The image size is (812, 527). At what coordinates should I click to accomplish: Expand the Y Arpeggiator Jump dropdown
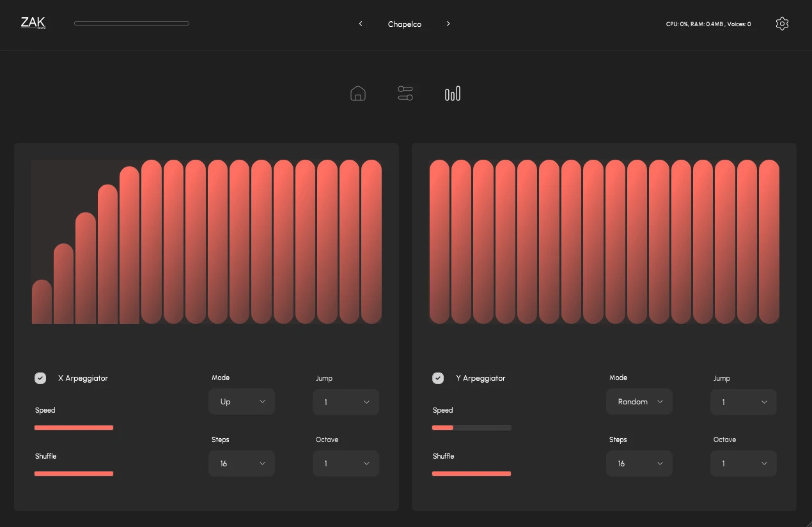click(743, 402)
